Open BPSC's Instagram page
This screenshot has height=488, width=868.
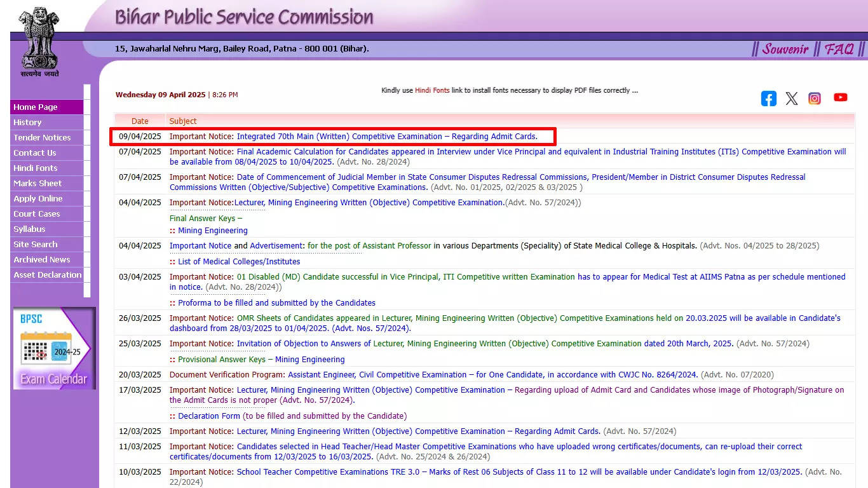[815, 98]
